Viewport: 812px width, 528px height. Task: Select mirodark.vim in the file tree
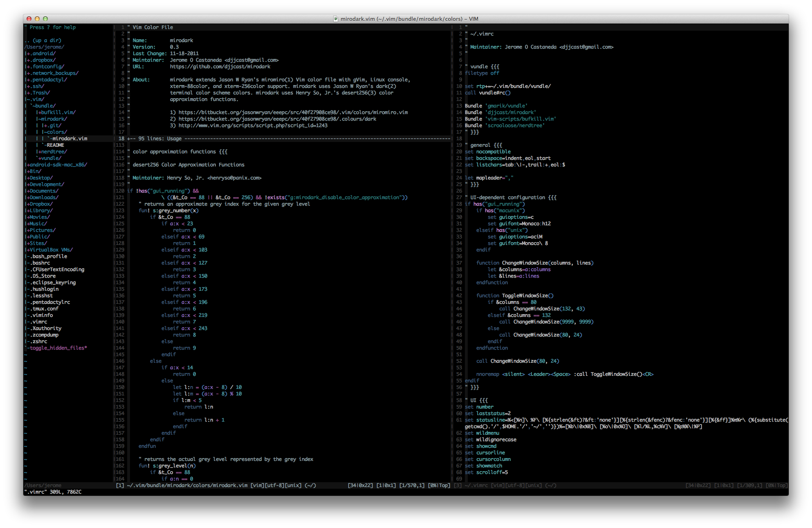coord(70,139)
